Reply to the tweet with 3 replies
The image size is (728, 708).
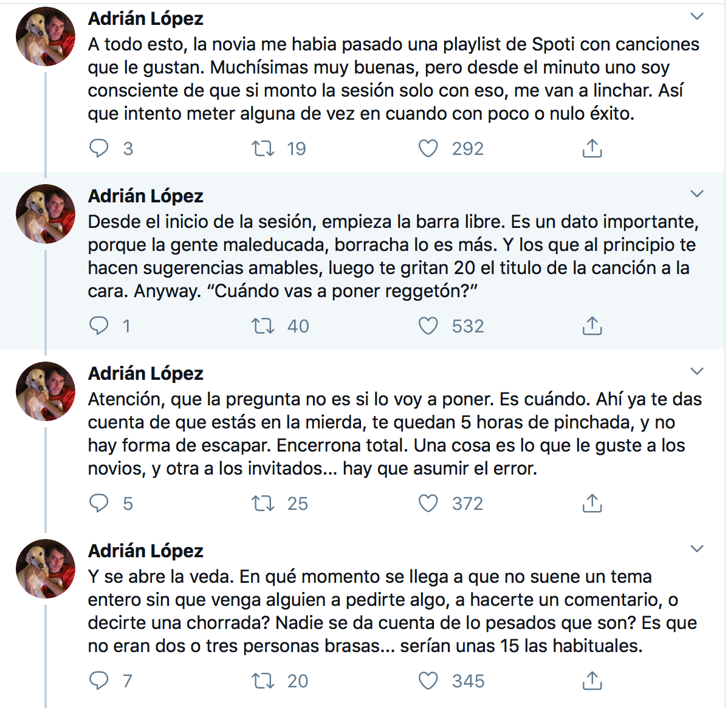pos(99,148)
